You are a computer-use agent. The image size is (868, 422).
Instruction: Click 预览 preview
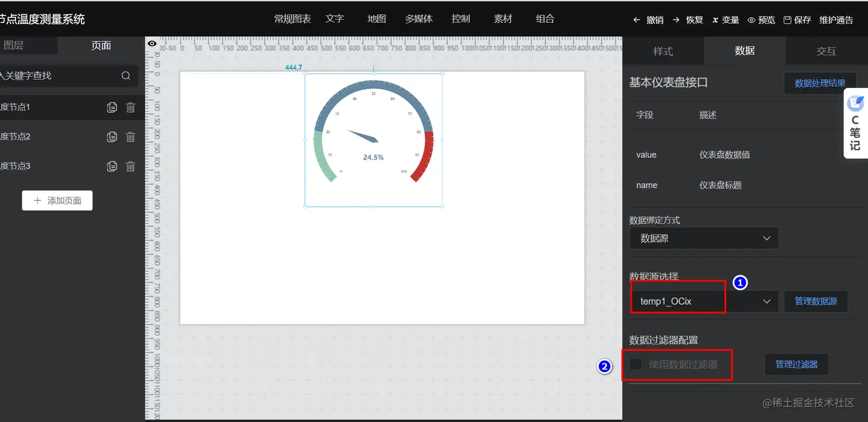(x=761, y=20)
